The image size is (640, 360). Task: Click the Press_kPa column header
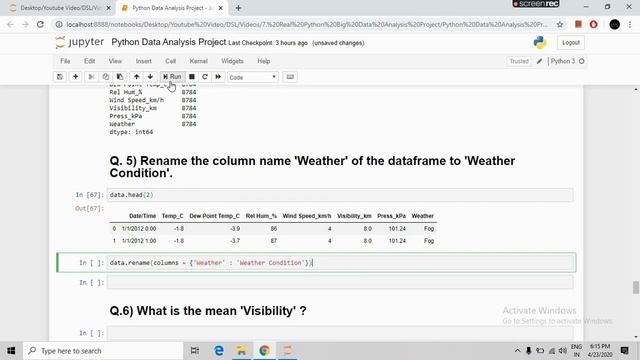[x=391, y=216]
